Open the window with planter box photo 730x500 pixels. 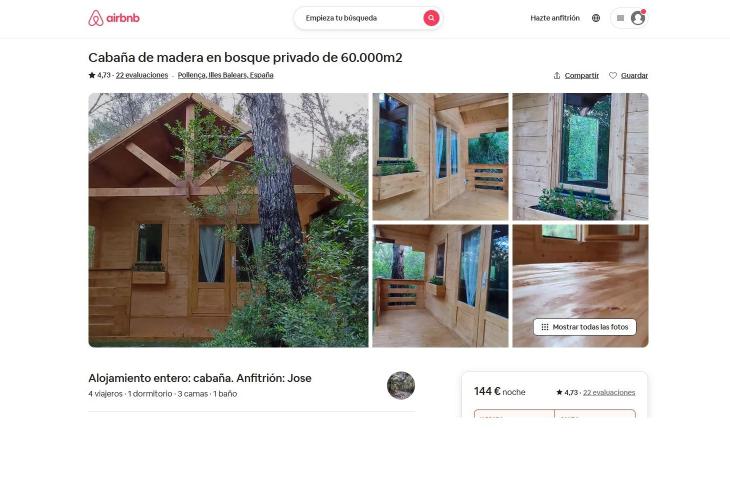[x=581, y=156]
